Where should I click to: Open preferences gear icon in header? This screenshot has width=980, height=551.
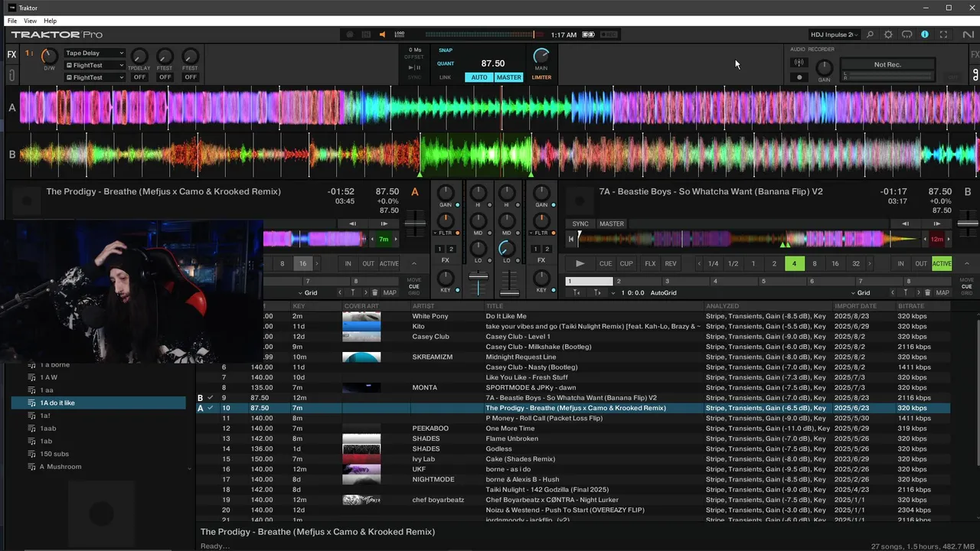coord(888,34)
